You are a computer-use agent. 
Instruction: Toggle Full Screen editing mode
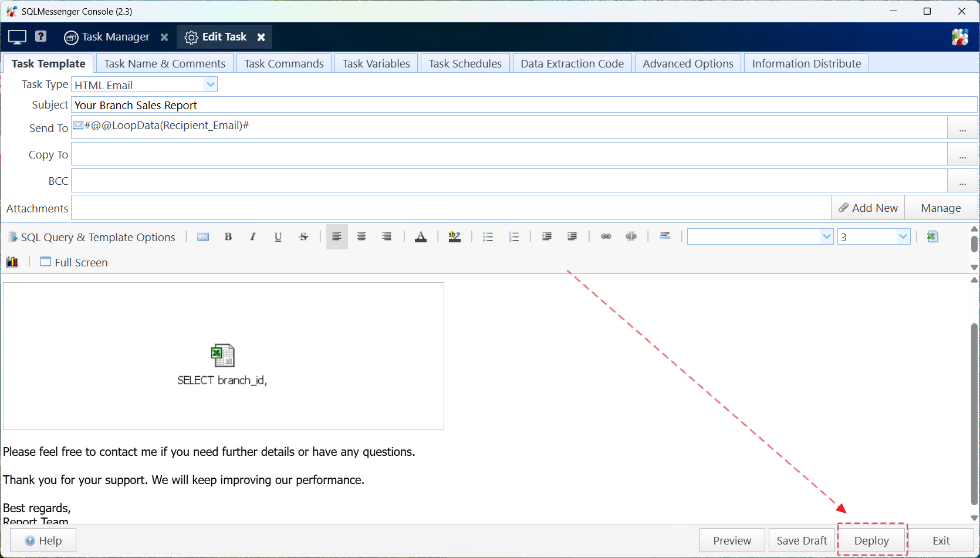[73, 262]
